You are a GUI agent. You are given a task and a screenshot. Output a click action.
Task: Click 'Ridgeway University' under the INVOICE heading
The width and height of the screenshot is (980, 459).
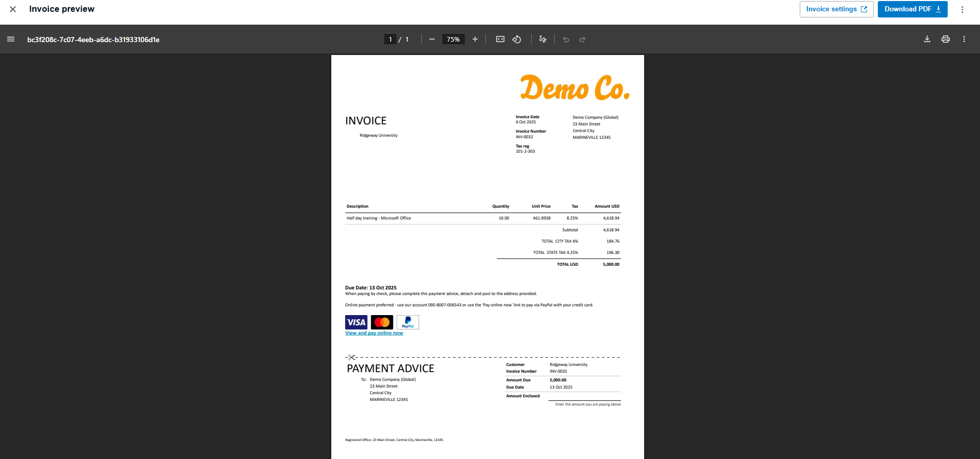click(x=379, y=136)
